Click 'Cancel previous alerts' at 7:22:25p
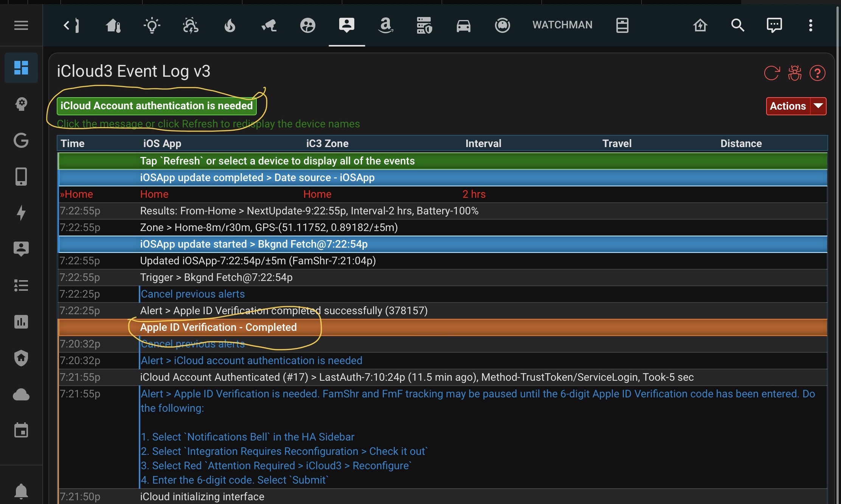 [192, 294]
